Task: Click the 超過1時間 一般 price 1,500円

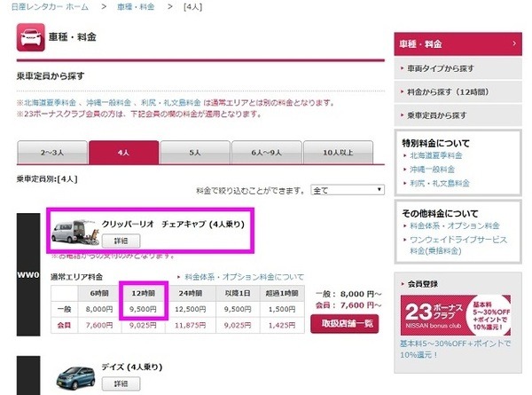Action: pos(282,309)
